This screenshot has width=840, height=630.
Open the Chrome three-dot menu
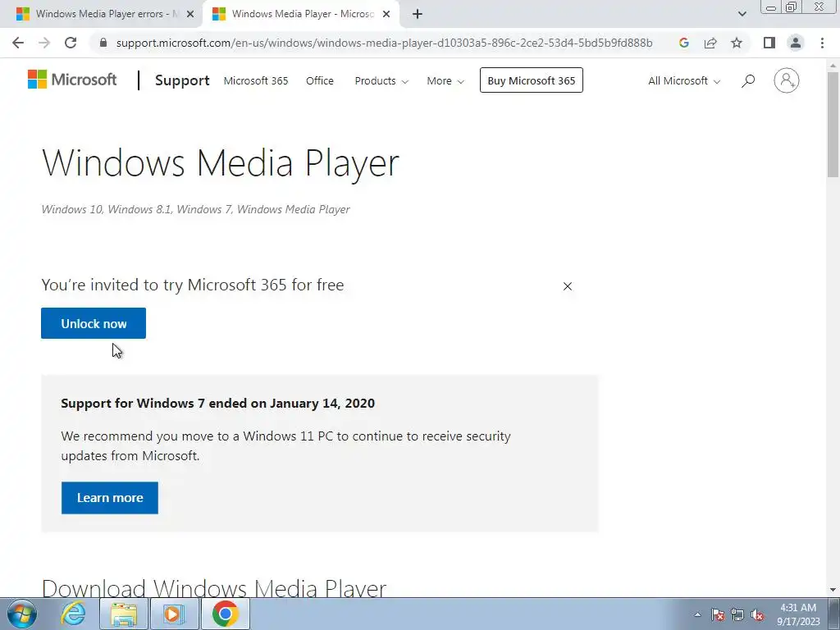click(x=822, y=43)
